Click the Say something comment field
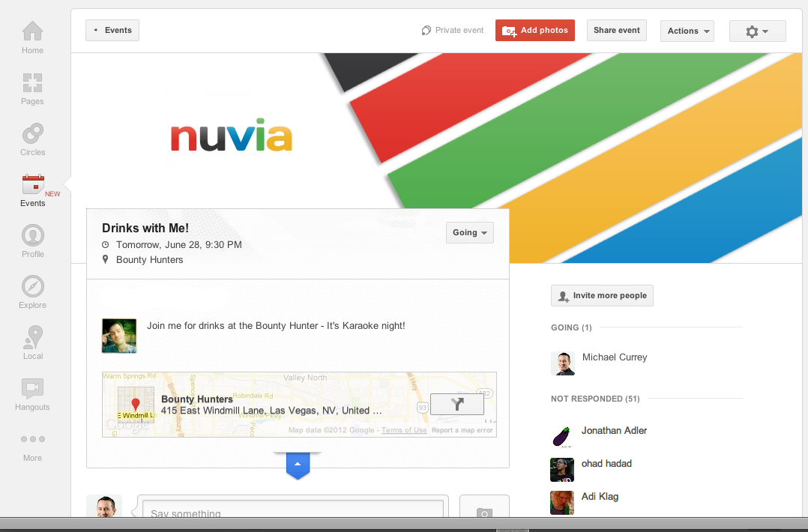 tap(292, 508)
